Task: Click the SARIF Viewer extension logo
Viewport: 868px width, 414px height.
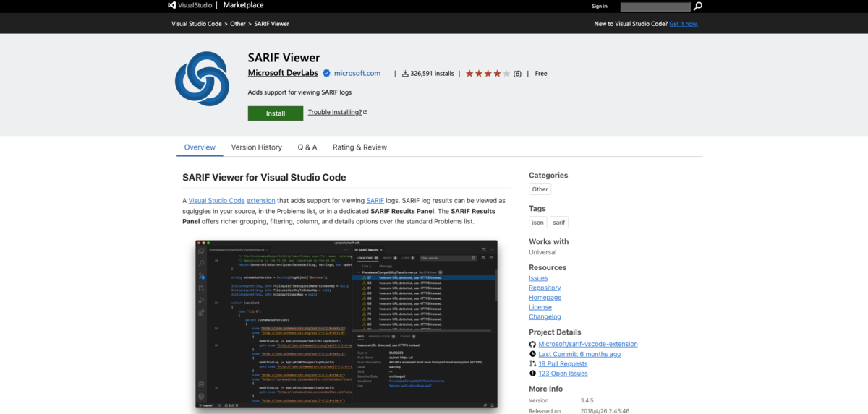Action: tap(203, 79)
